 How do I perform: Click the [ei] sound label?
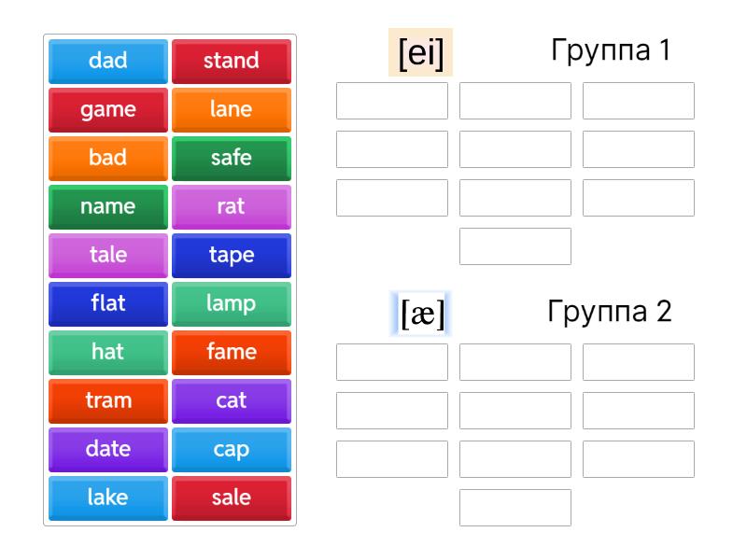click(x=420, y=52)
